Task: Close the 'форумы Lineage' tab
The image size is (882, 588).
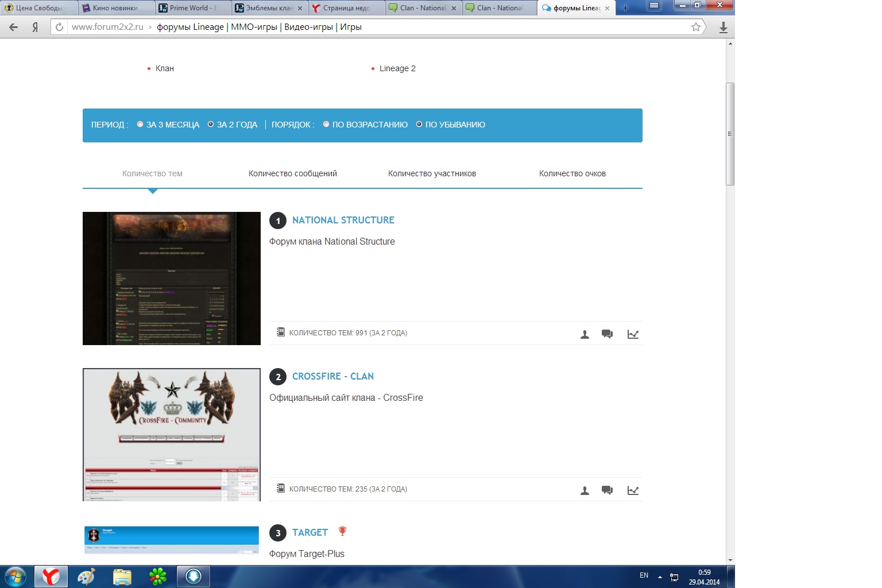Action: pos(607,9)
